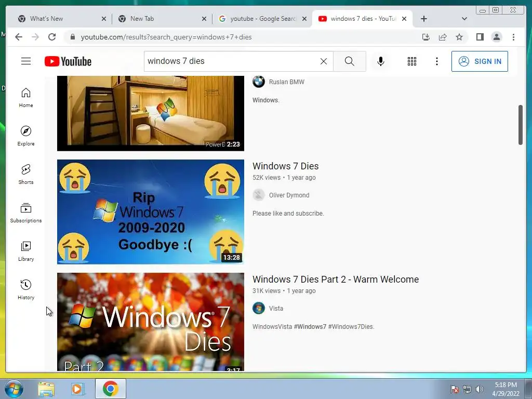The width and height of the screenshot is (532, 399).
Task: Open the Windows Start button
Action: click(14, 389)
